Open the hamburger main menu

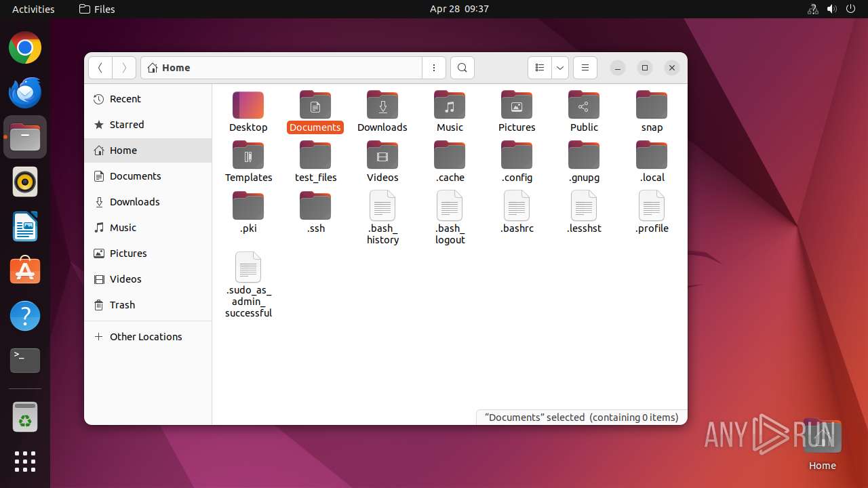pyautogui.click(x=585, y=68)
